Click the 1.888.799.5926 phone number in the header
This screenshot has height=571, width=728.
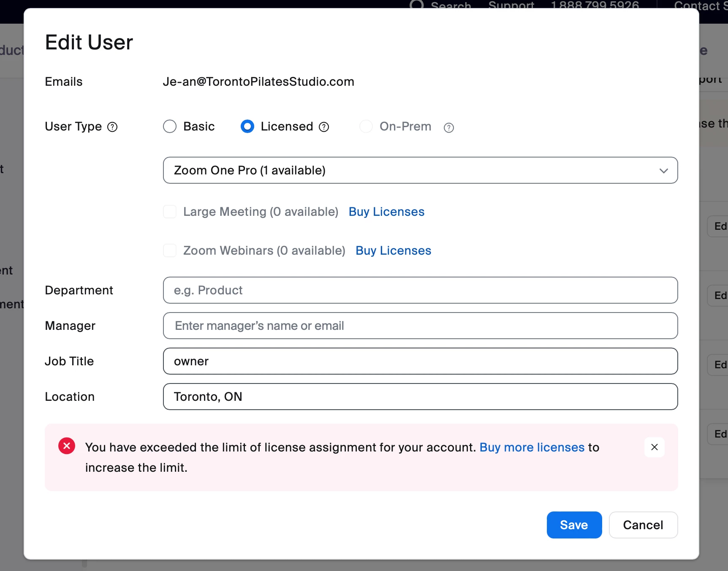pos(595,5)
